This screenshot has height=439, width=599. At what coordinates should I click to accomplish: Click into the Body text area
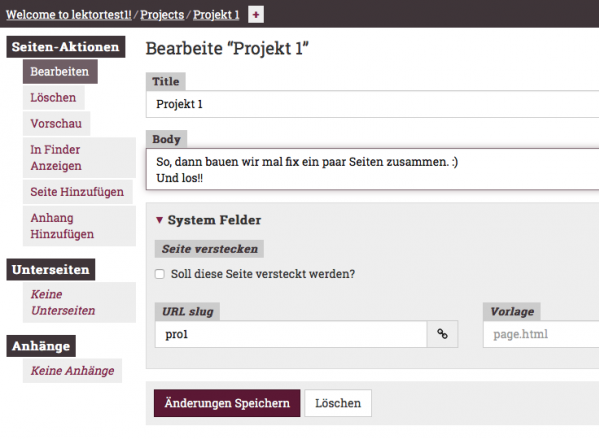tap(372, 169)
